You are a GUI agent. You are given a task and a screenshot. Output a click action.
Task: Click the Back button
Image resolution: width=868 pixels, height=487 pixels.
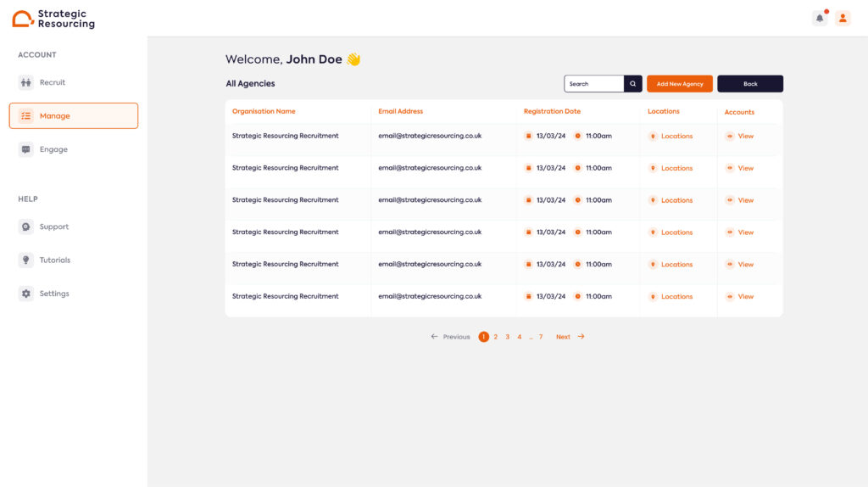(x=750, y=84)
